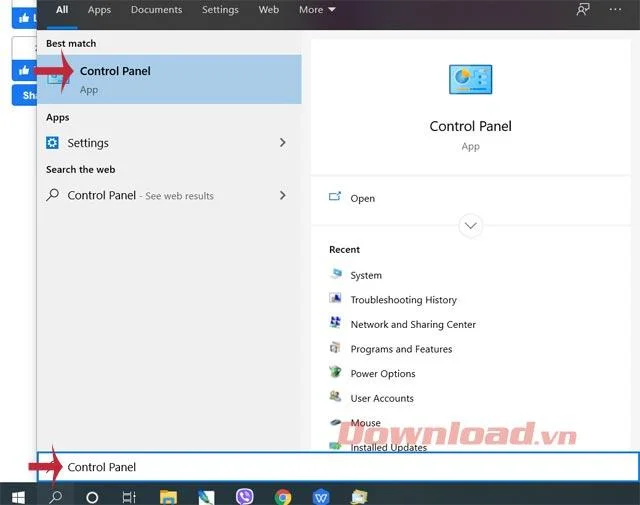
Task: Click the Settings gear app icon
Action: [x=52, y=143]
